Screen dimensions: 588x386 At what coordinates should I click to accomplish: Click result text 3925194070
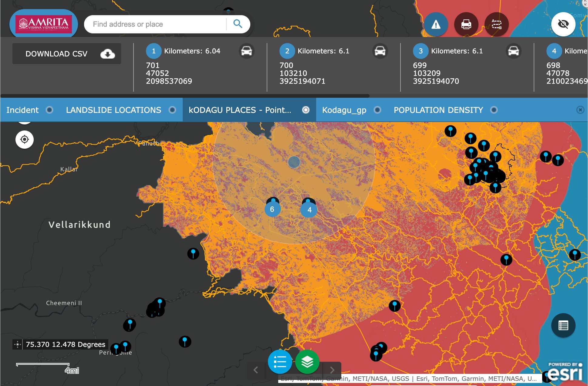coord(436,81)
